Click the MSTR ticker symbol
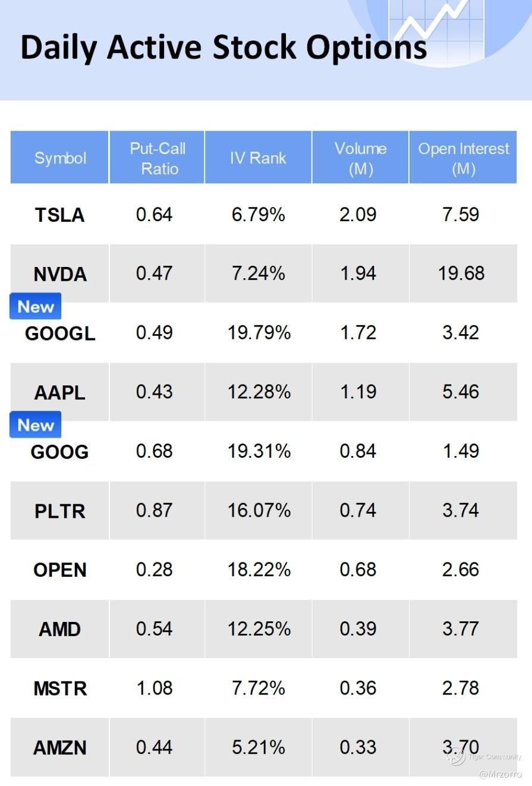The width and height of the screenshot is (532, 786). [x=60, y=688]
